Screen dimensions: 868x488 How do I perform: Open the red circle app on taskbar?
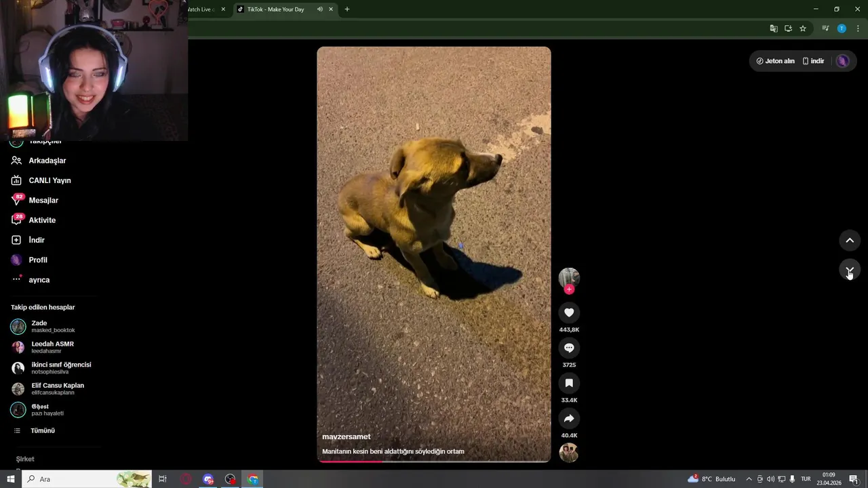[186, 479]
